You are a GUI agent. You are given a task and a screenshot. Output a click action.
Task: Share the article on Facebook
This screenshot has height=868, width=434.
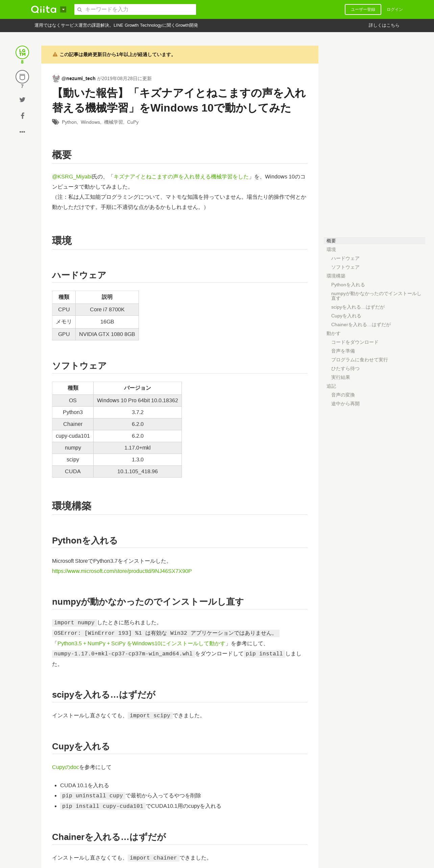22,116
